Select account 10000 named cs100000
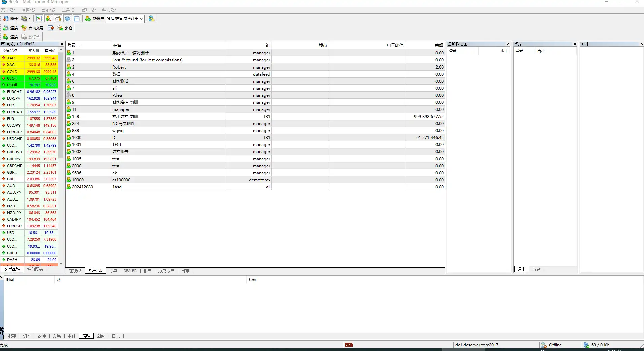 pyautogui.click(x=255, y=180)
